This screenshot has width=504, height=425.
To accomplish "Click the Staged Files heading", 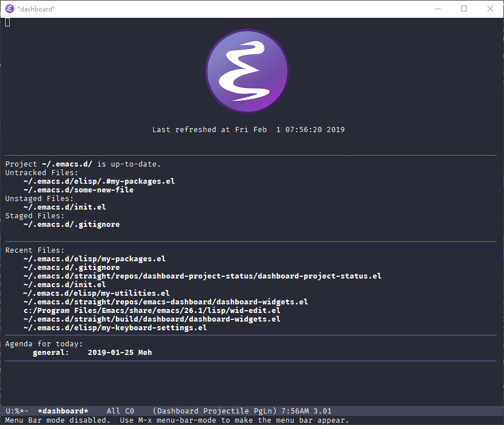I will pos(34,216).
